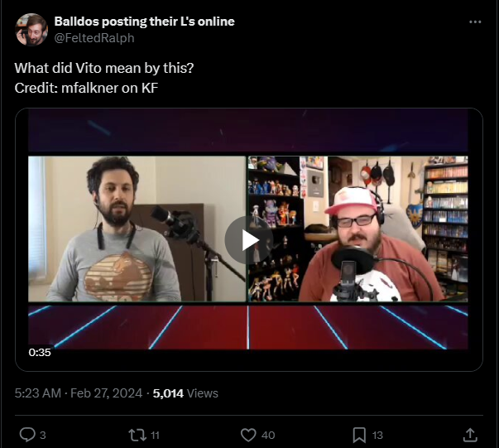Click the right video panel with pink cap man
Screen dimensions: 499x448
[358, 229]
